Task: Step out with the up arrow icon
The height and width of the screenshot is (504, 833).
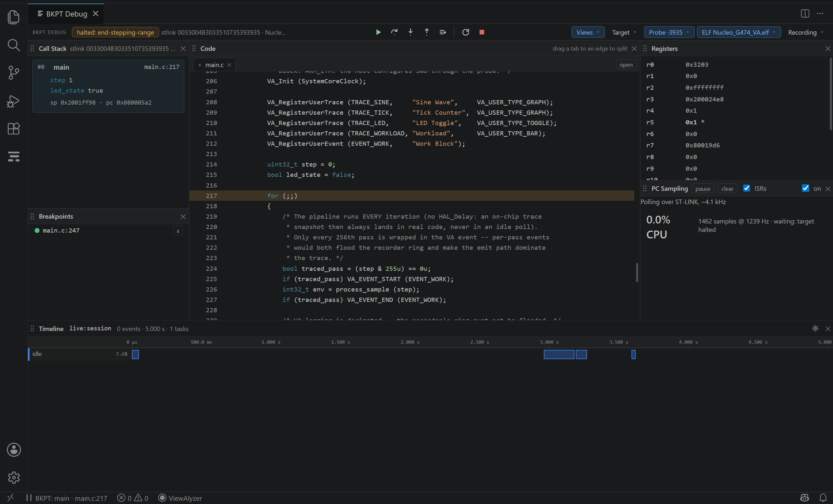Action: (427, 32)
